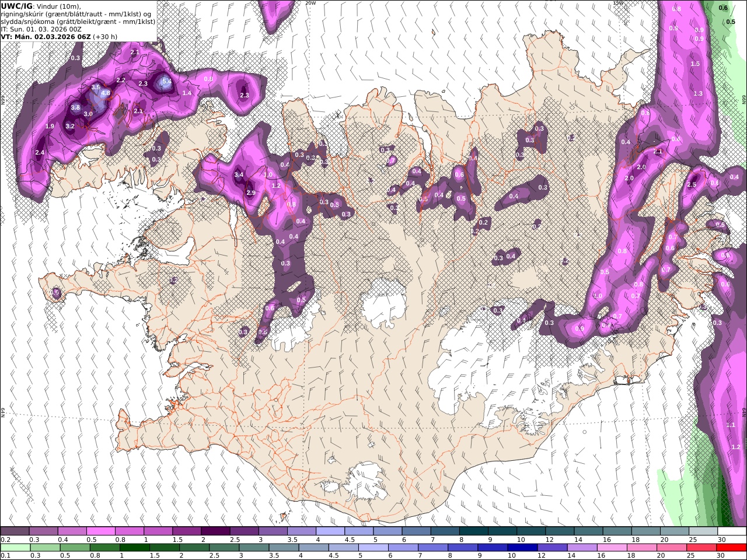Click the 20W longitude label at top
This screenshot has height=560, width=747.
310,3
